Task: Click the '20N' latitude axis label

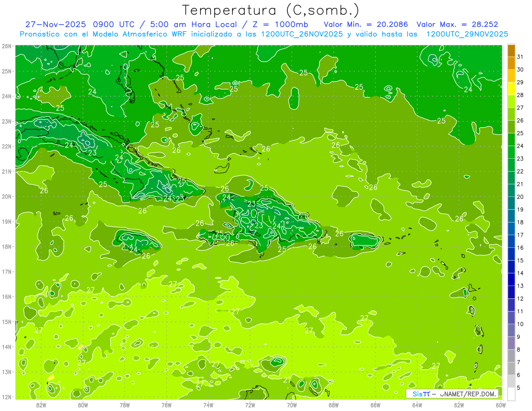Action: click(x=6, y=196)
